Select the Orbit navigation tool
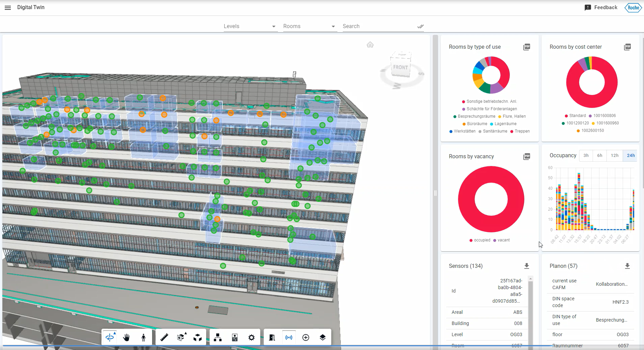This screenshot has height=350, width=644. click(x=110, y=337)
